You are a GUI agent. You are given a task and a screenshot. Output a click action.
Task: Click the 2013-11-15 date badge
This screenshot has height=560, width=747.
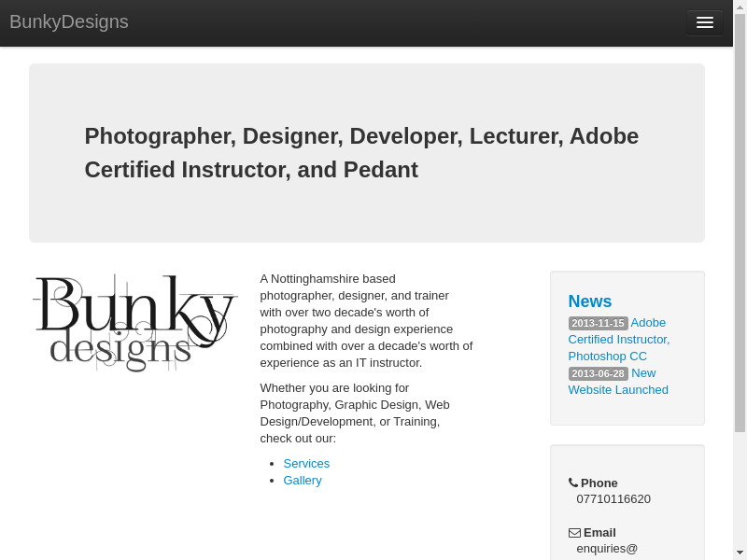(x=598, y=323)
